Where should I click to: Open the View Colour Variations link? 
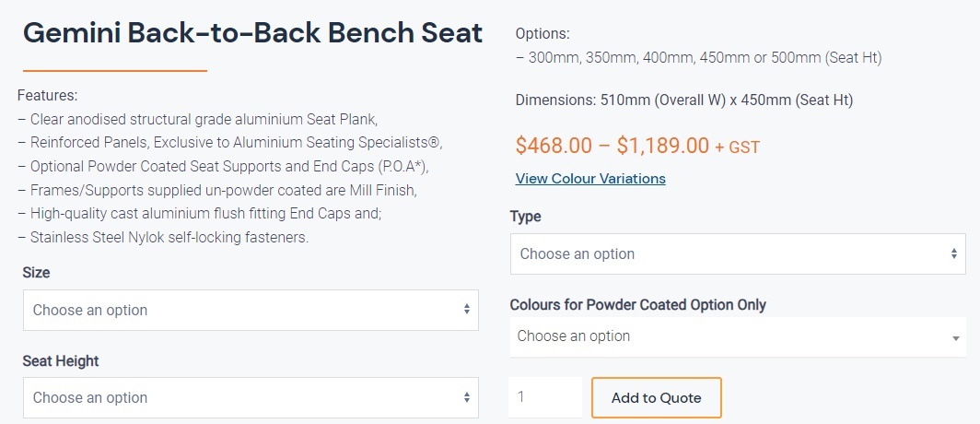click(590, 178)
